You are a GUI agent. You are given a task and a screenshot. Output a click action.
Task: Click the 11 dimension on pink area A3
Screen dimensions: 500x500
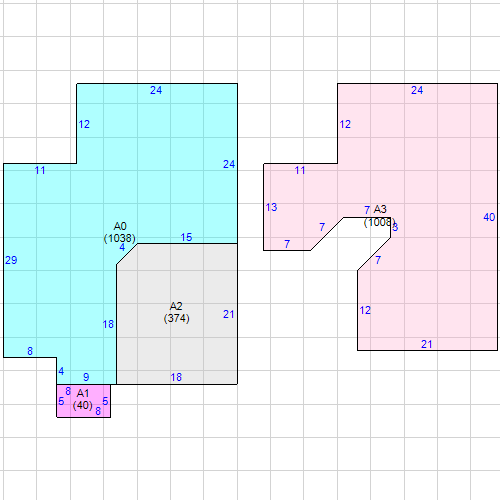(300, 170)
